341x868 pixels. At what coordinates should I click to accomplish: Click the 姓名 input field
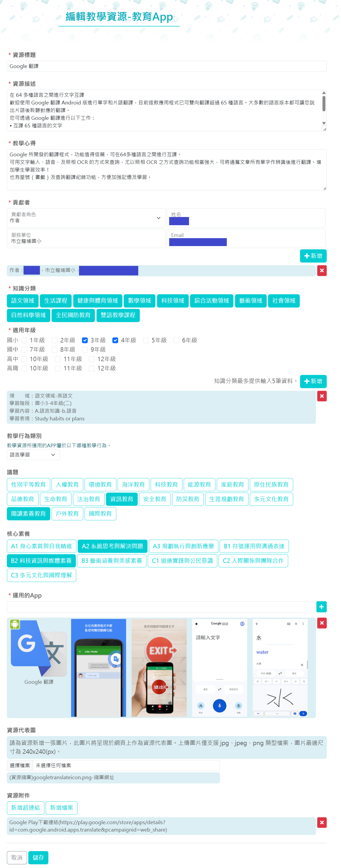point(246,218)
